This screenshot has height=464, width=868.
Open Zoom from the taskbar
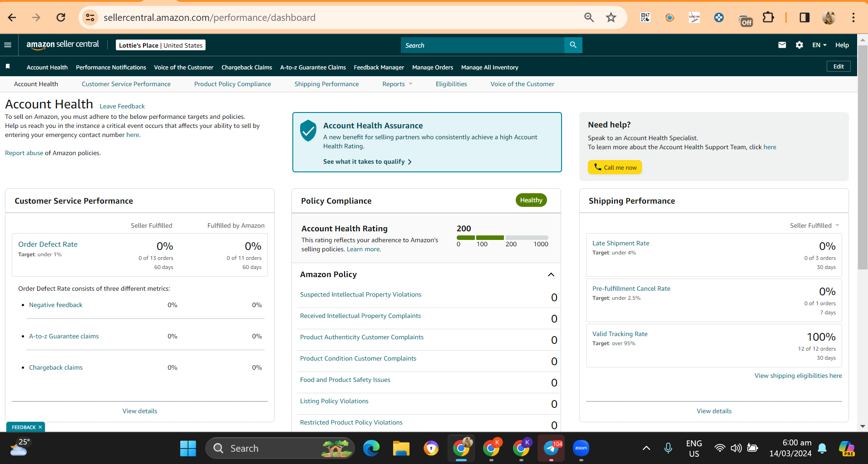[x=581, y=449]
